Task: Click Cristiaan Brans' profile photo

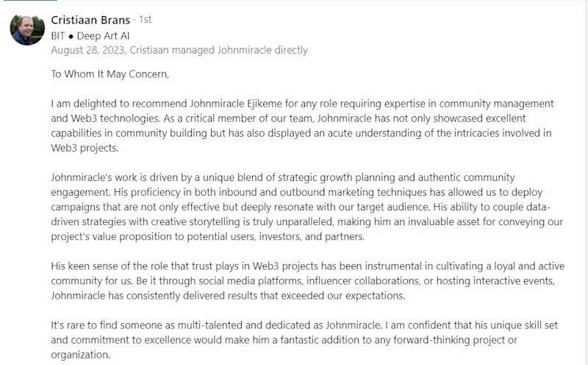Action: (27, 29)
